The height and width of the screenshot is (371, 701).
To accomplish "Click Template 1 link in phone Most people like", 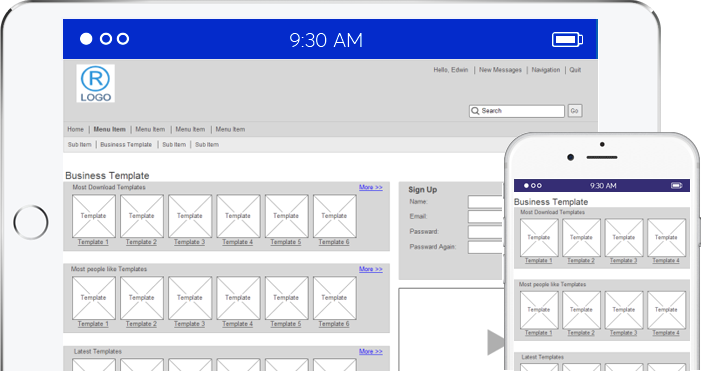I will tap(539, 333).
